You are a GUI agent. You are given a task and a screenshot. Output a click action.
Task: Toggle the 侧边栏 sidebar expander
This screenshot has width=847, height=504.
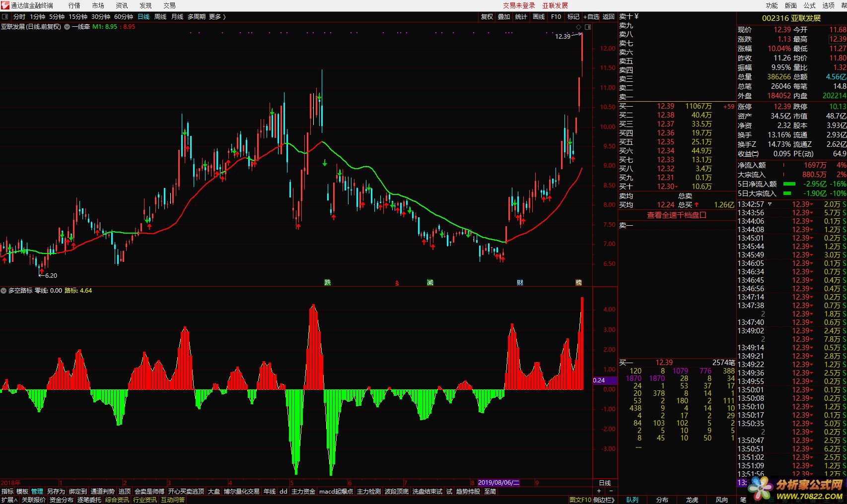pos(604,500)
